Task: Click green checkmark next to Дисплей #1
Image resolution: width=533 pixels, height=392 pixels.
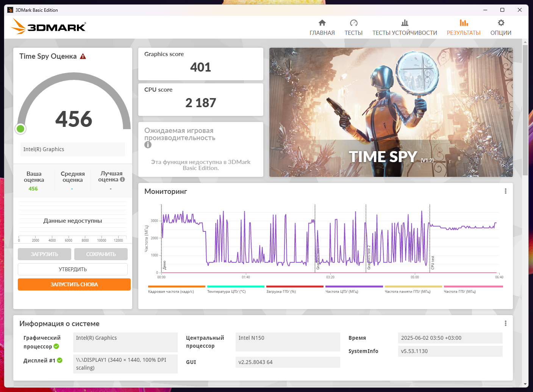Action: tap(60, 360)
